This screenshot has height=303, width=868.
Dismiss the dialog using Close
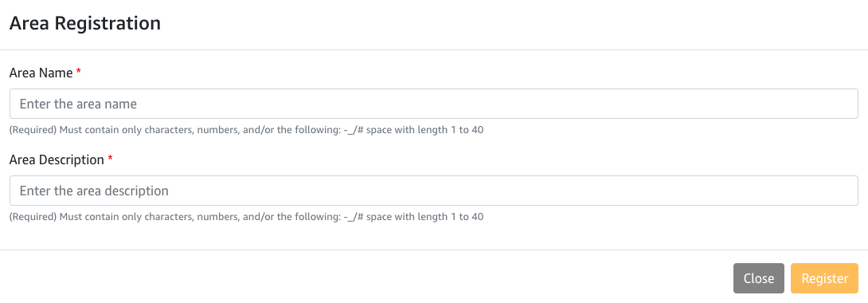[x=759, y=278]
